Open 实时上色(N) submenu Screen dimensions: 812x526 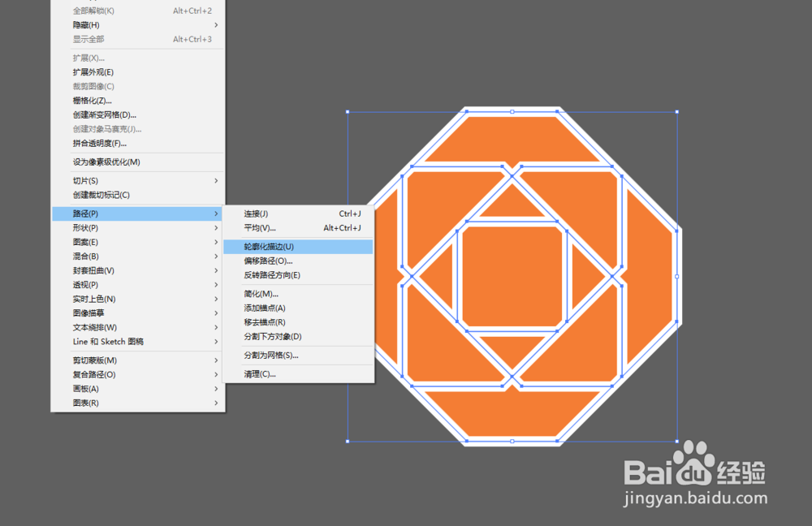tap(138, 299)
